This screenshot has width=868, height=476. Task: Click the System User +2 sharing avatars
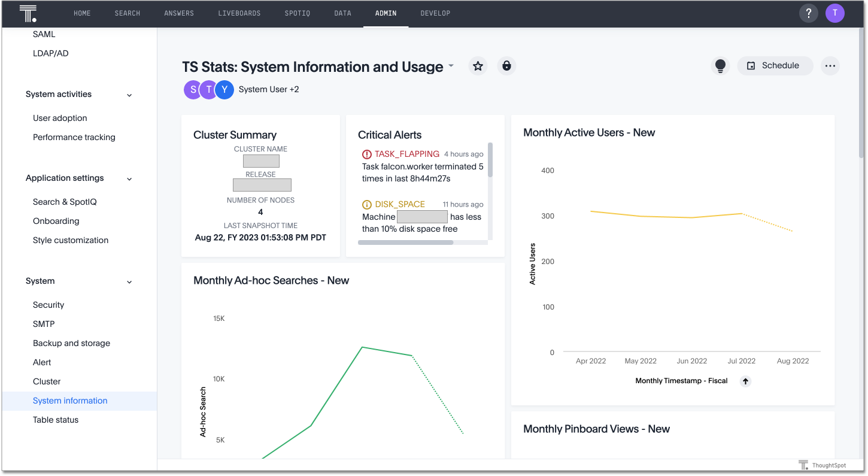(208, 89)
